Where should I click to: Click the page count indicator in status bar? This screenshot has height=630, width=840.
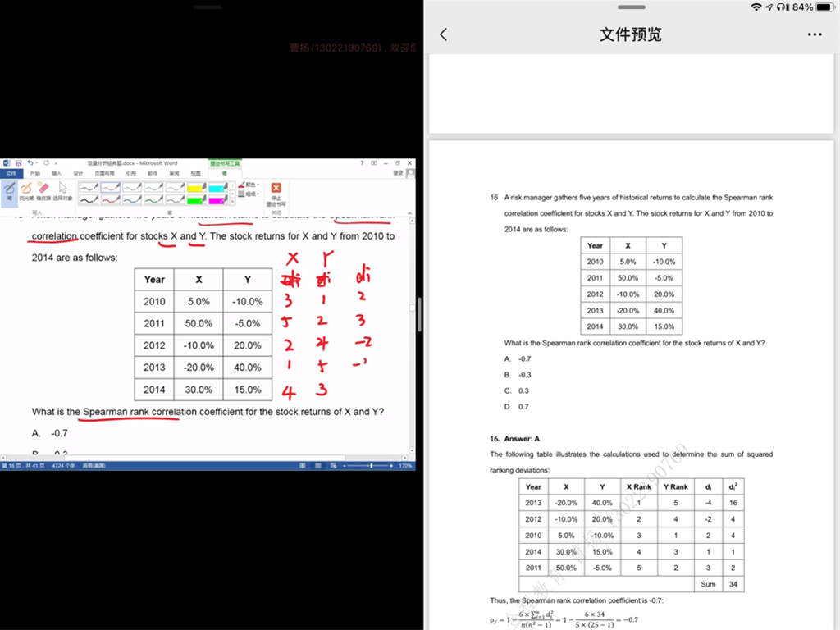tap(23, 466)
